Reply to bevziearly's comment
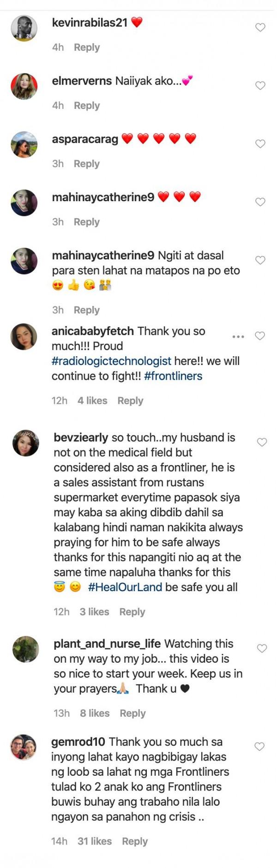Image resolution: width=277 pixels, height=868 pixels. (x=132, y=612)
